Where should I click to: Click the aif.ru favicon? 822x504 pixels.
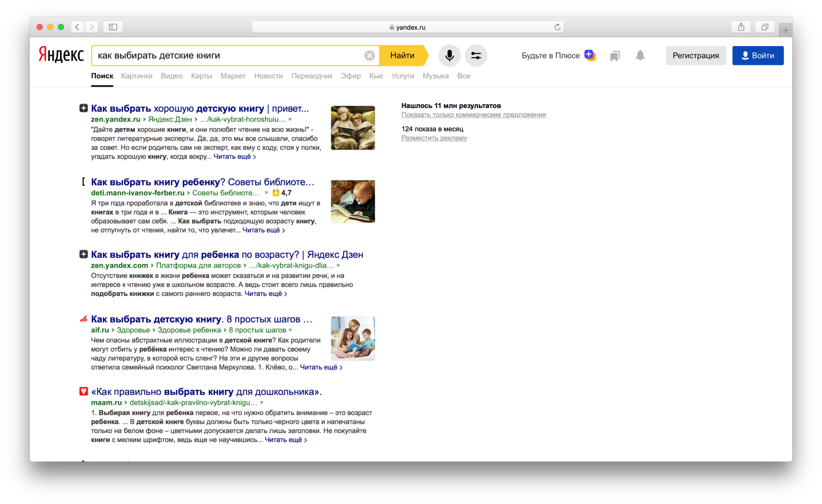[x=84, y=319]
